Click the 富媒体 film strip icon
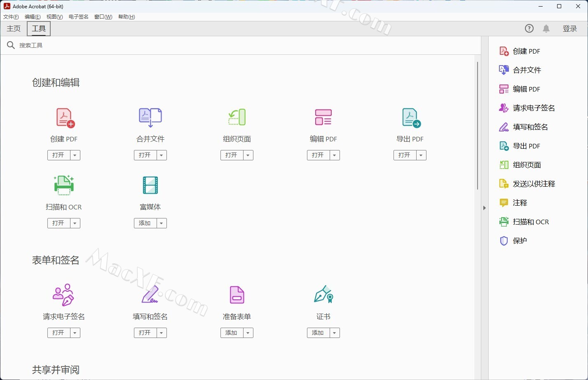 (x=150, y=185)
